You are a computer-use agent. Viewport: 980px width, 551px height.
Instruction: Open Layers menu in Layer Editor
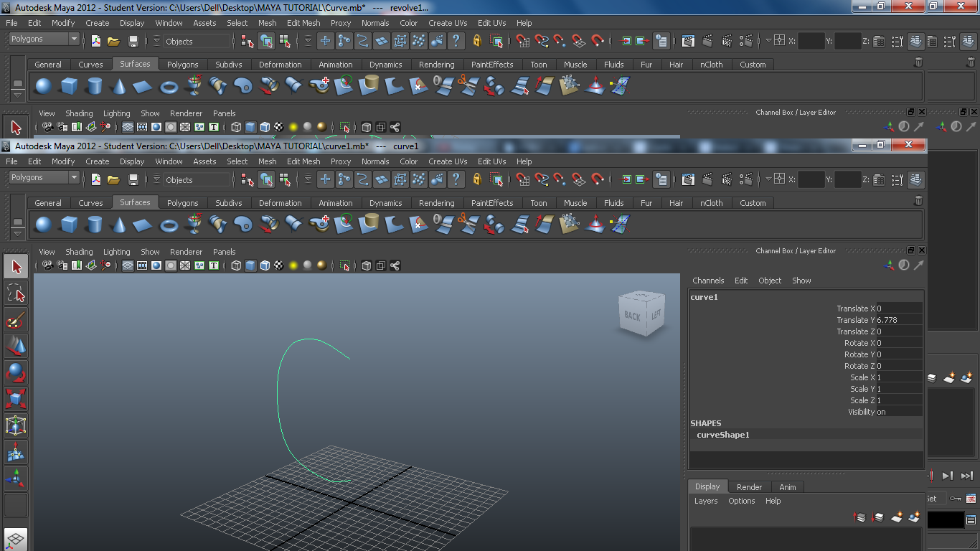[x=706, y=501]
